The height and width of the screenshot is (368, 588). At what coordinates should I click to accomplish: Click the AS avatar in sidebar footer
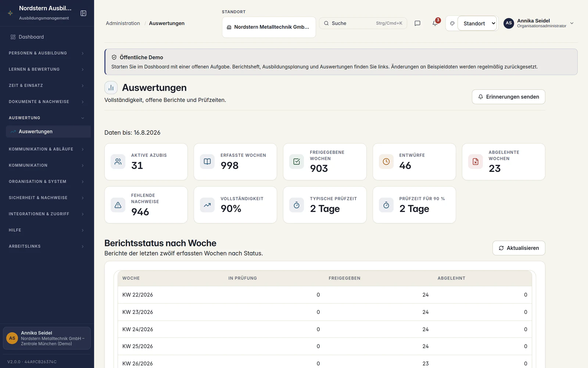tap(12, 338)
